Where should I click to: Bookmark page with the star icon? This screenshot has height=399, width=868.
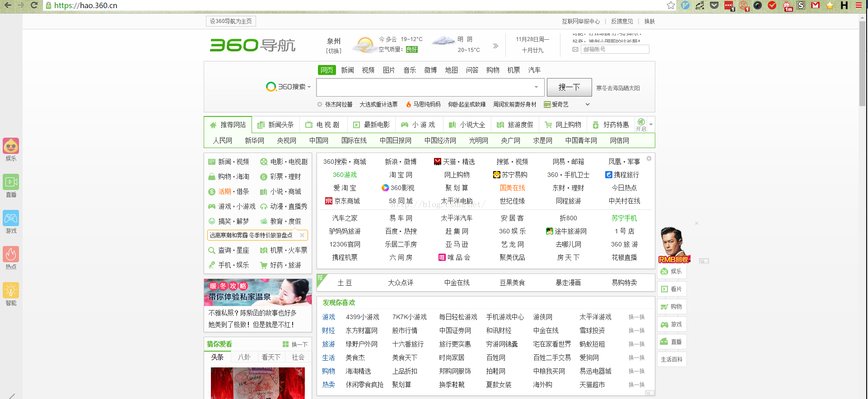[671, 5]
